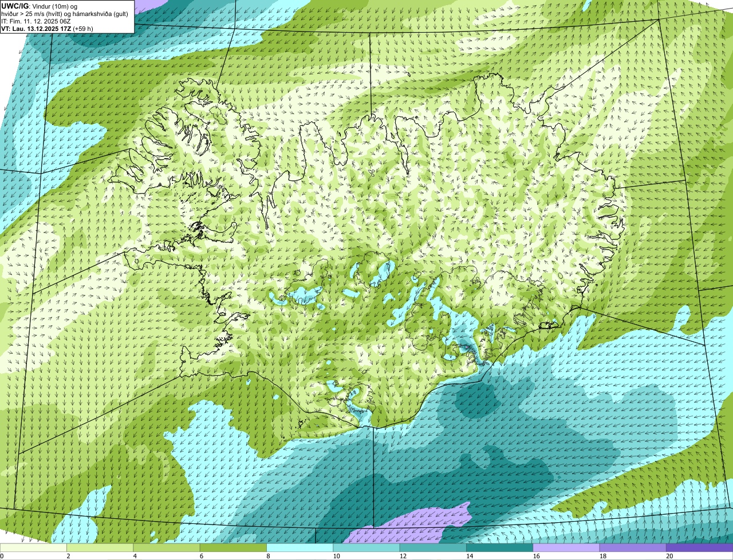Choose the 18–20 m/s purple legend swatch
Image resolution: width=733 pixels, height=560 pixels.
[x=633, y=547]
